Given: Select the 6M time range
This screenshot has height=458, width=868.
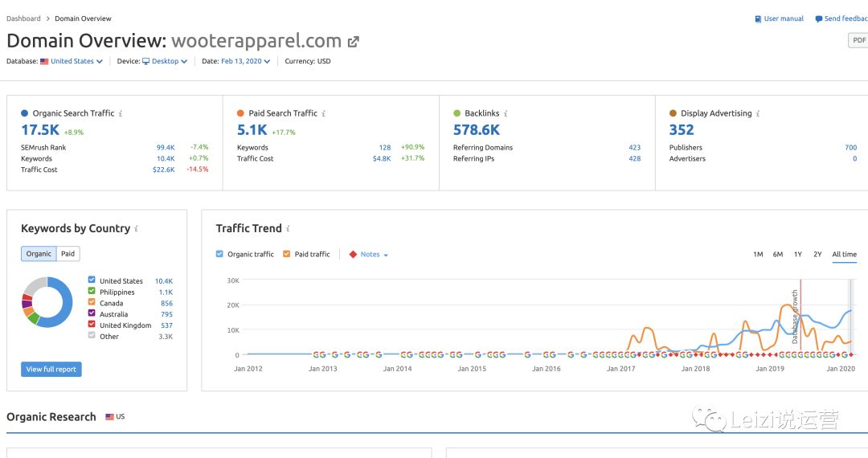Looking at the screenshot, I should pos(778,255).
